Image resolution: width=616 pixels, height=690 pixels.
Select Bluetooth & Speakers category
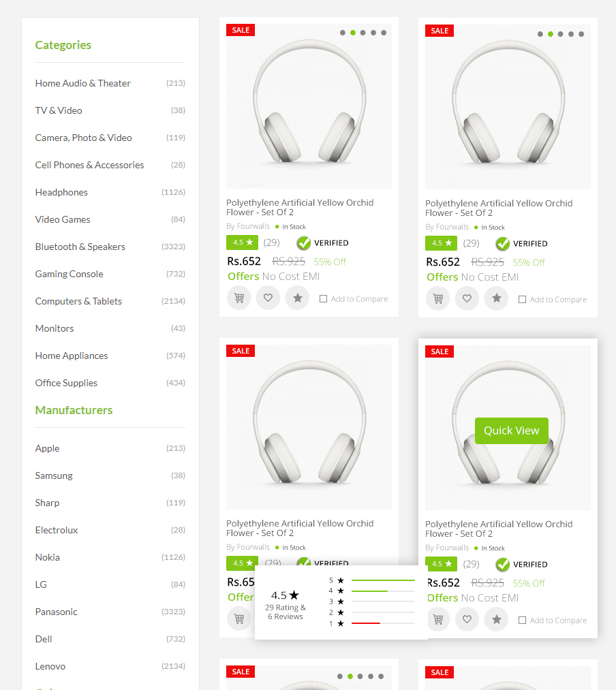coord(80,247)
